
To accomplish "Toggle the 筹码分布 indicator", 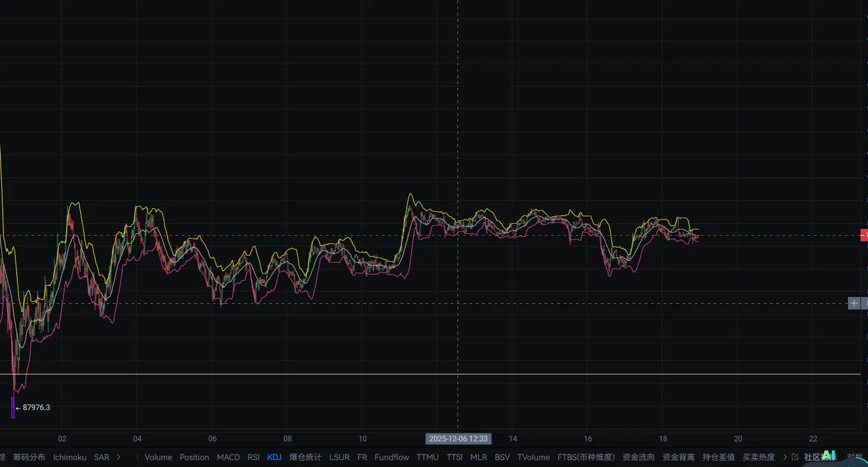I will [x=29, y=457].
